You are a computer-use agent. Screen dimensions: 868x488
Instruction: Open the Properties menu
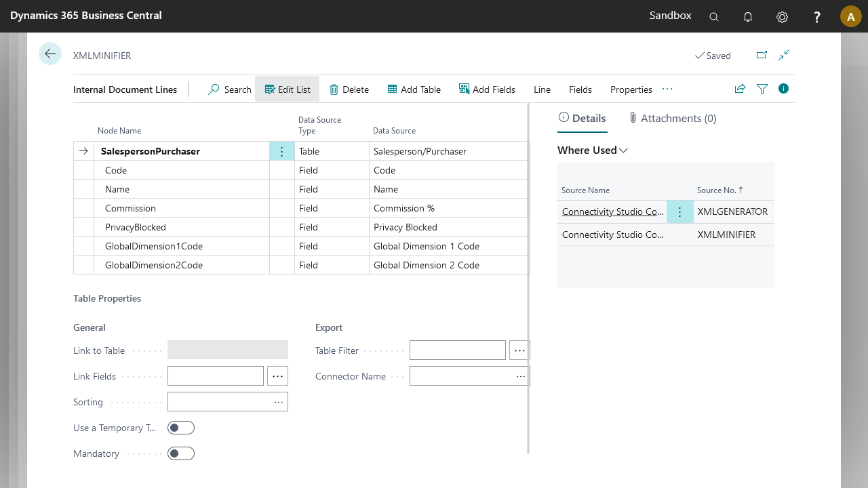(631, 89)
